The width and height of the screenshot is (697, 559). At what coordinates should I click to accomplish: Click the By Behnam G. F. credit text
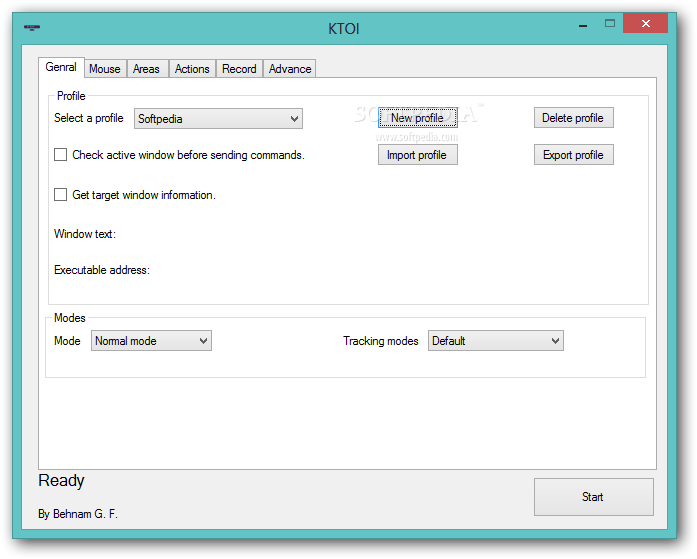coord(78,514)
